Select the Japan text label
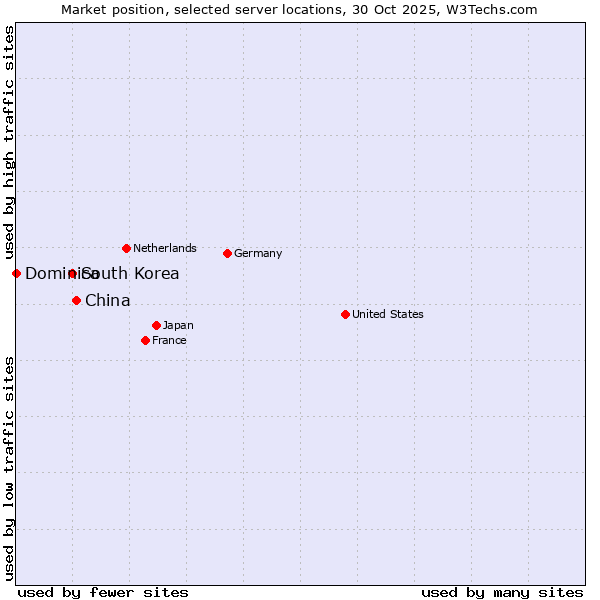 pyautogui.click(x=178, y=325)
